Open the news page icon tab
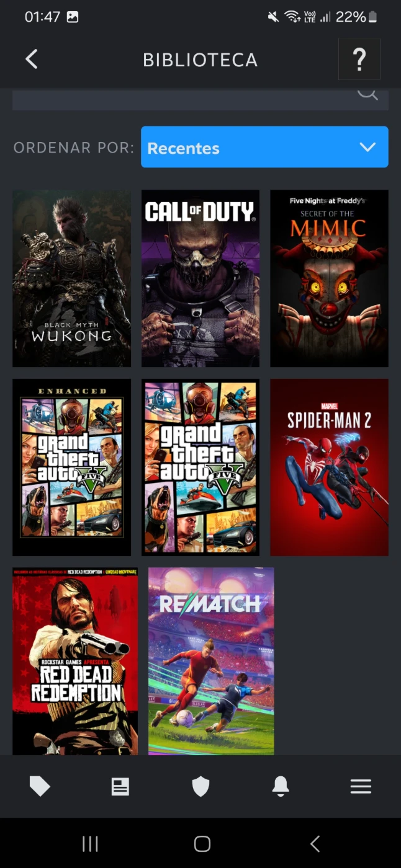 (120, 787)
